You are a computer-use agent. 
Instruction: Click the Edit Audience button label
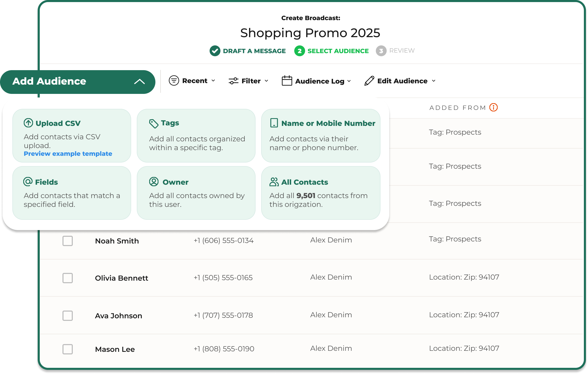point(402,81)
